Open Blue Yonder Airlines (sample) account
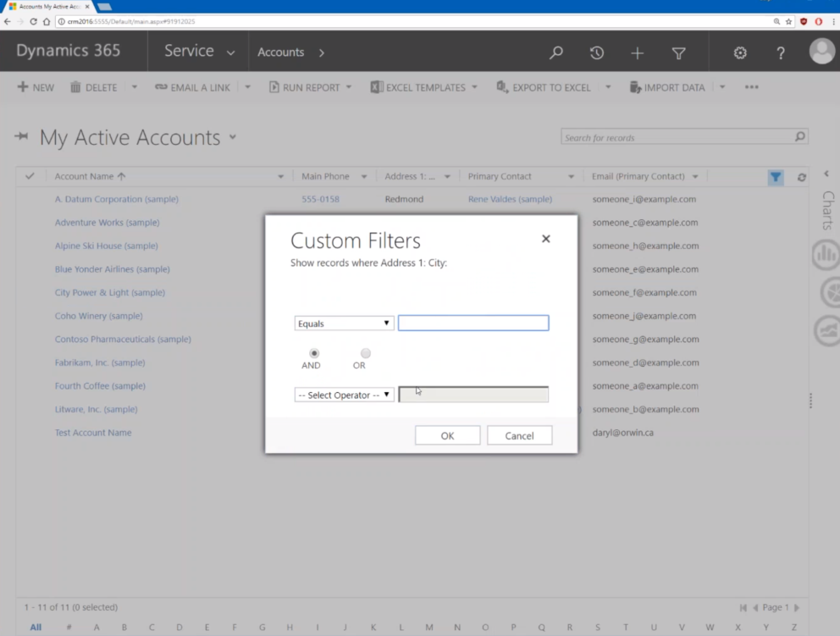The width and height of the screenshot is (840, 636). click(112, 269)
